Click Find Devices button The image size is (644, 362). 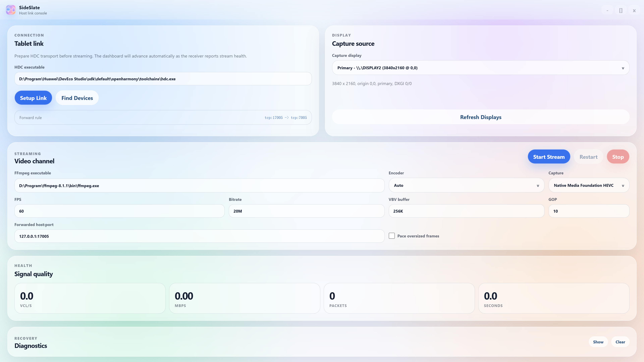77,98
